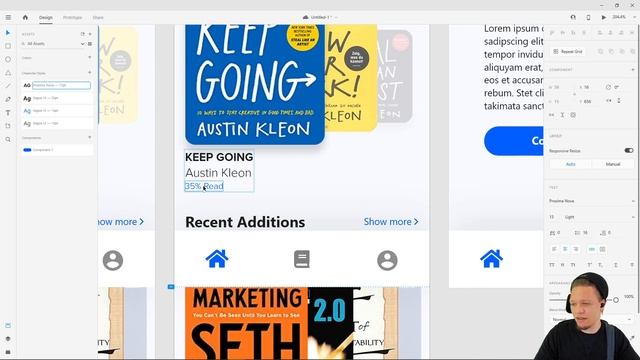
Task: Switch the assets list to grid view
Action: click(x=90, y=44)
